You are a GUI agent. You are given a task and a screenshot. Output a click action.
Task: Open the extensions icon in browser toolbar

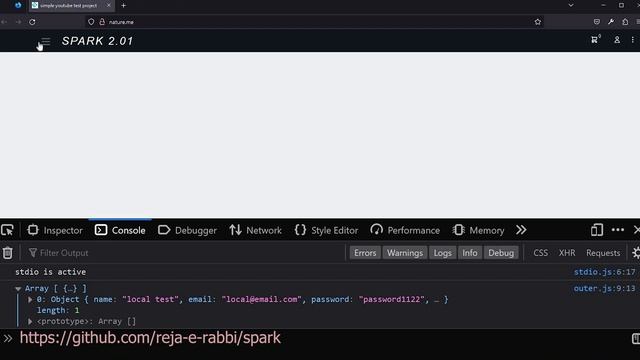625,22
